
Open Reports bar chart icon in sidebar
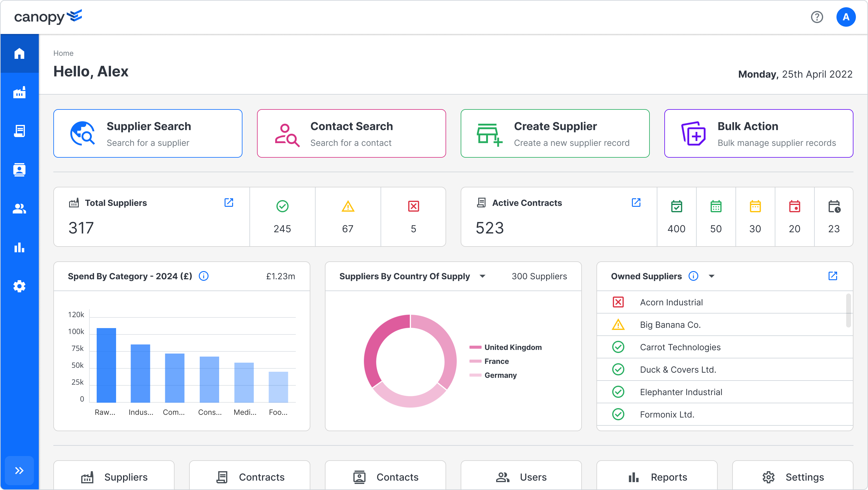point(19,247)
